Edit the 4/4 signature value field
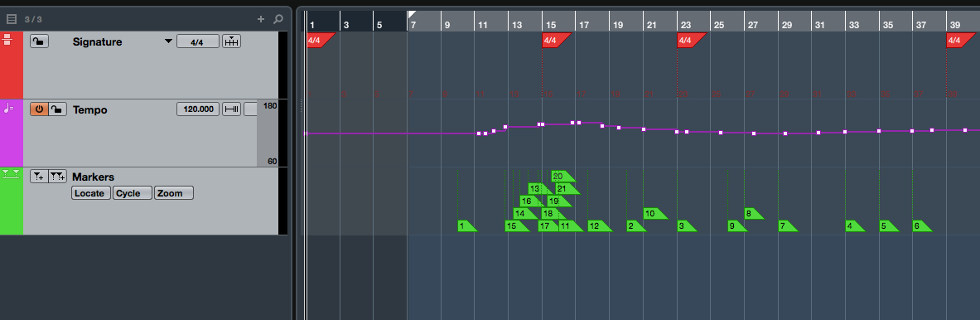 point(197,42)
